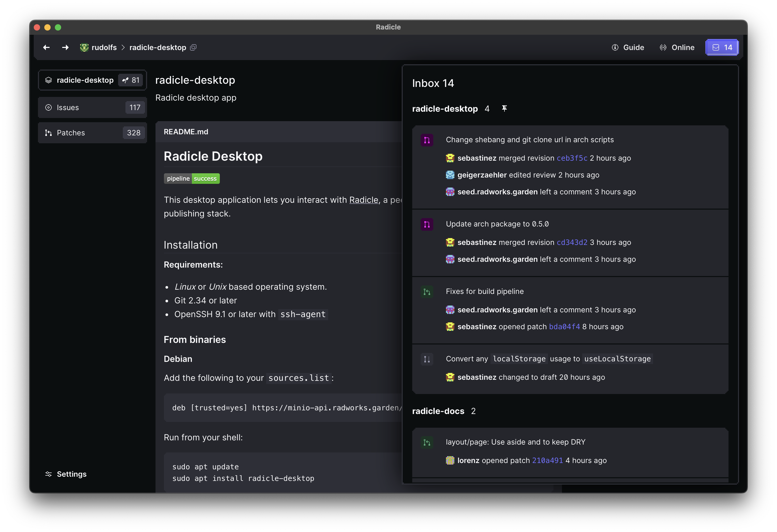Follow the Radicle link in README text

[x=364, y=200]
